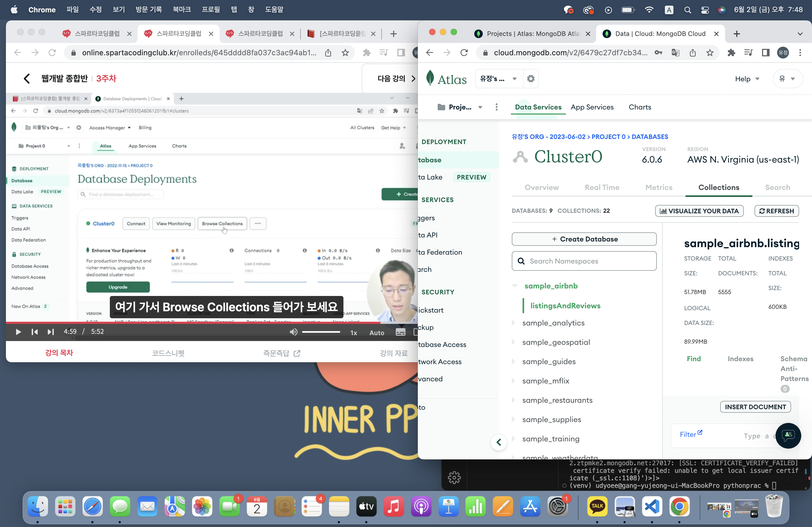
Task: Reload the MongoDB Cloud page
Action: 464,53
